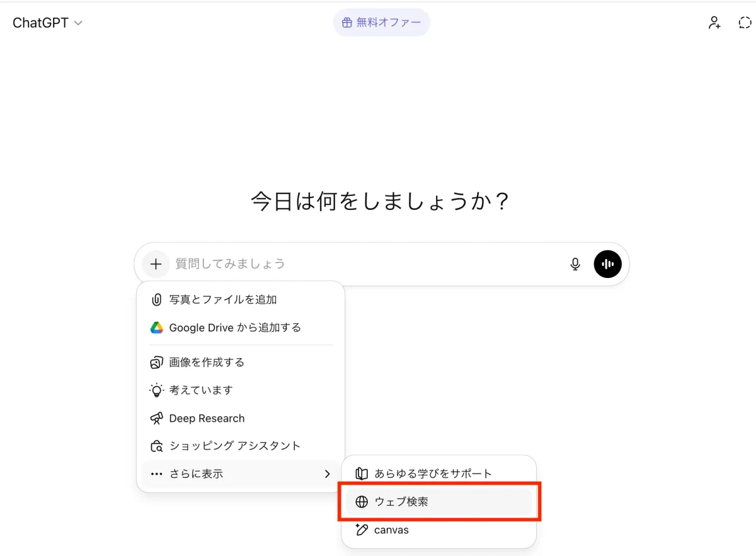The height and width of the screenshot is (556, 756).
Task: Choose canvas from the submenu
Action: 391,530
